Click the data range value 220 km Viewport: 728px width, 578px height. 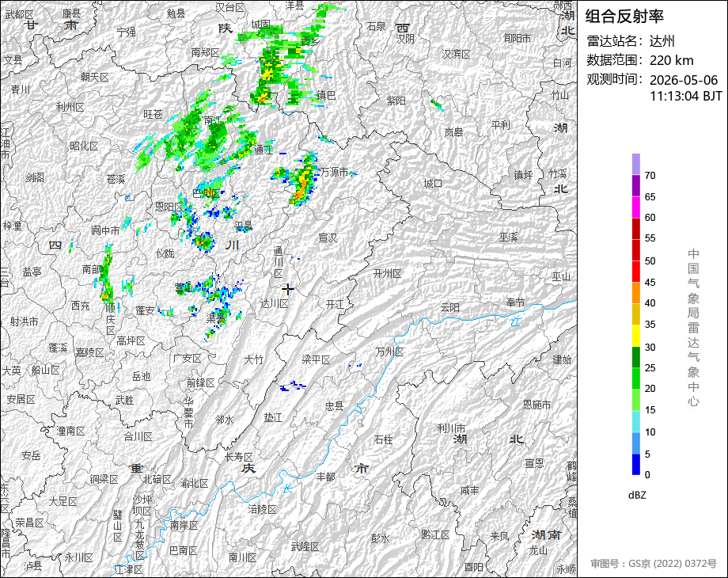(x=671, y=60)
